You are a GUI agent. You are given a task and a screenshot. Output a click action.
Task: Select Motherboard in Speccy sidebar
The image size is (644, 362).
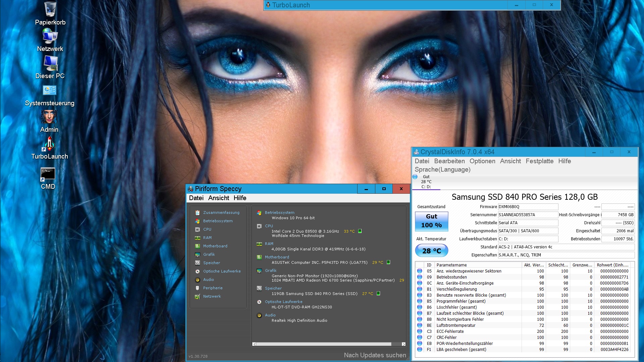coord(215,246)
